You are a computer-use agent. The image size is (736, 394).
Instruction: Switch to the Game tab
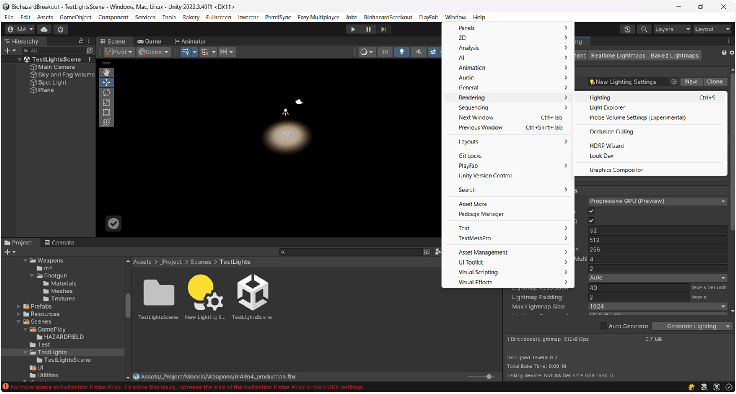pos(149,41)
